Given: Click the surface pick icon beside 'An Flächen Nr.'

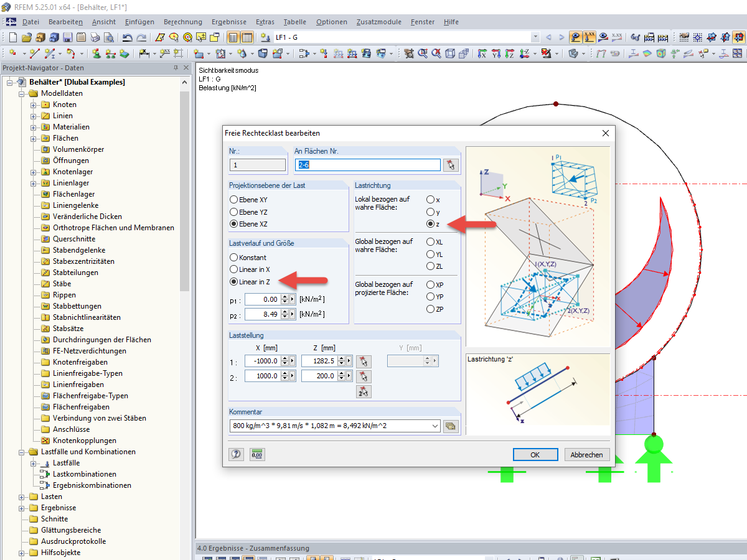Looking at the screenshot, I should coord(450,165).
